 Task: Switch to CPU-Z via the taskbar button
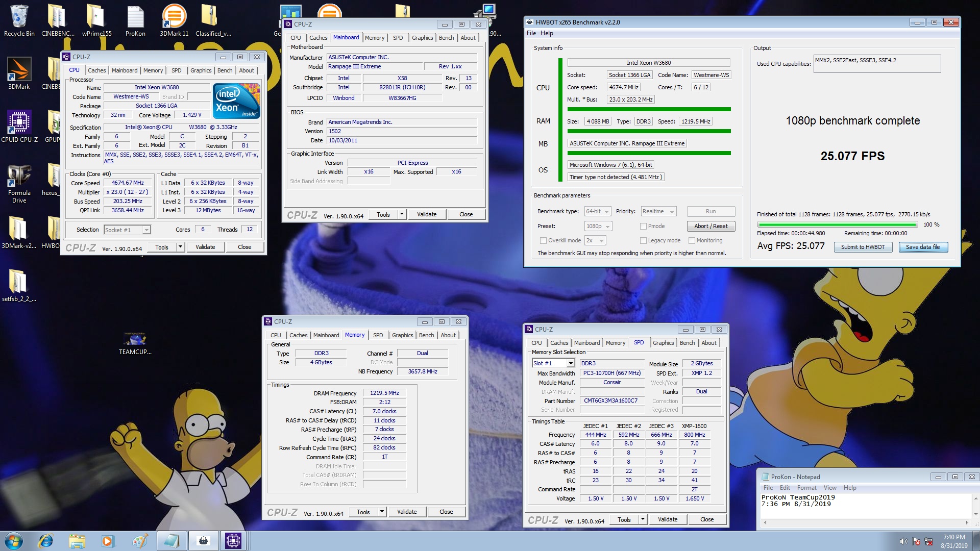(x=233, y=541)
